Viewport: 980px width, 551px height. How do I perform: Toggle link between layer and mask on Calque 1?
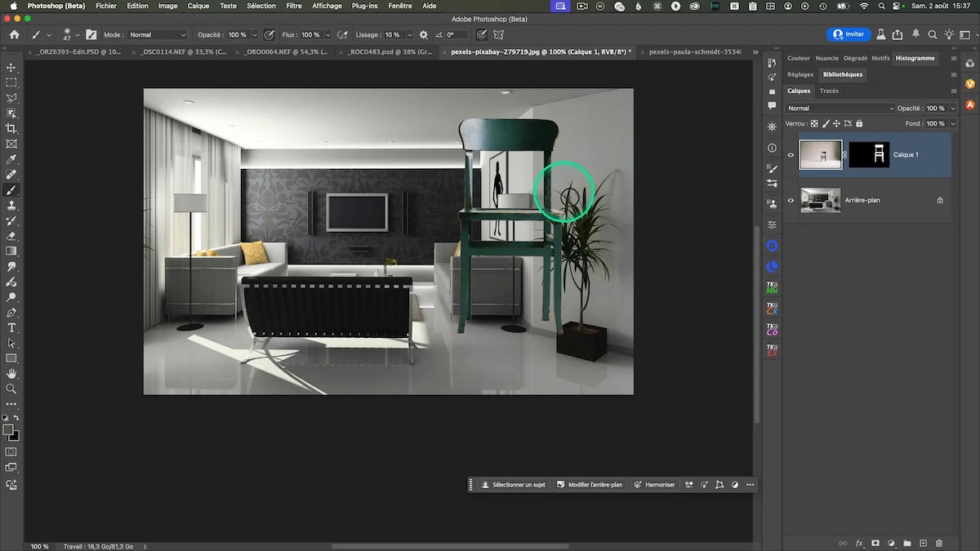click(x=845, y=154)
